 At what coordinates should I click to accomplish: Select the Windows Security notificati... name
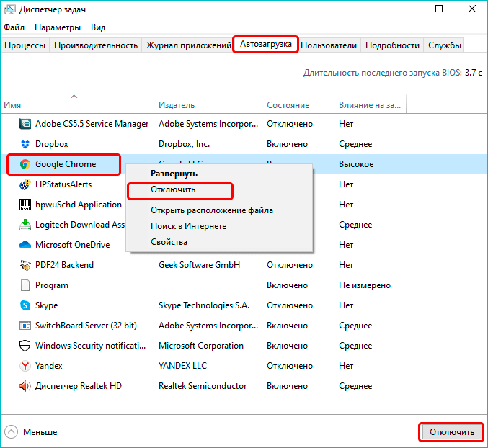(x=90, y=346)
